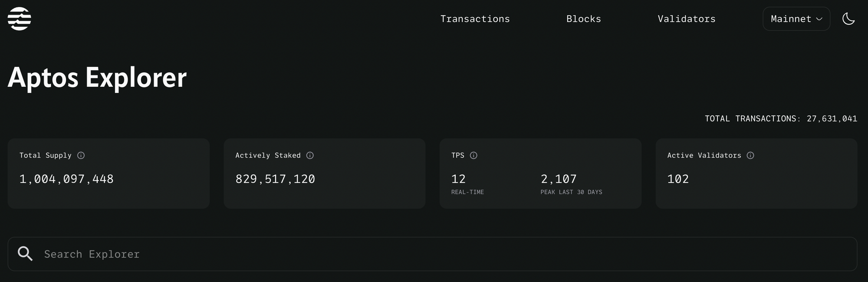Toggle dark mode moon icon

pos(848,19)
